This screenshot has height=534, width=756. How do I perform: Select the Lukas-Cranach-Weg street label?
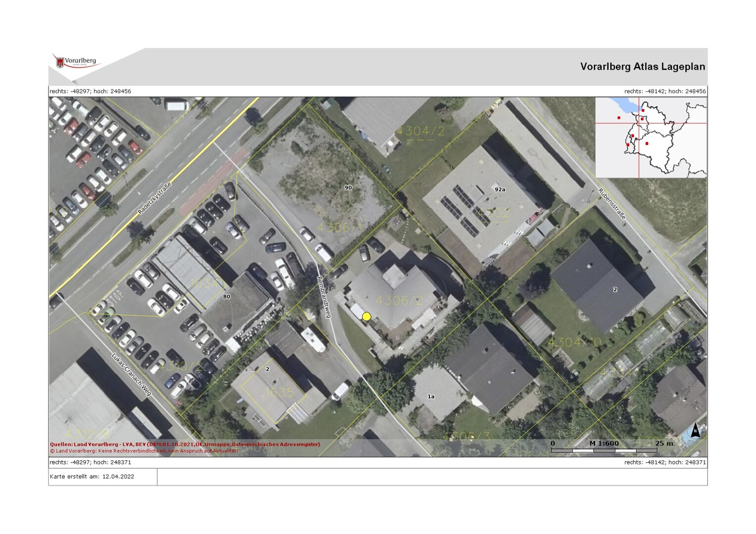(x=131, y=374)
